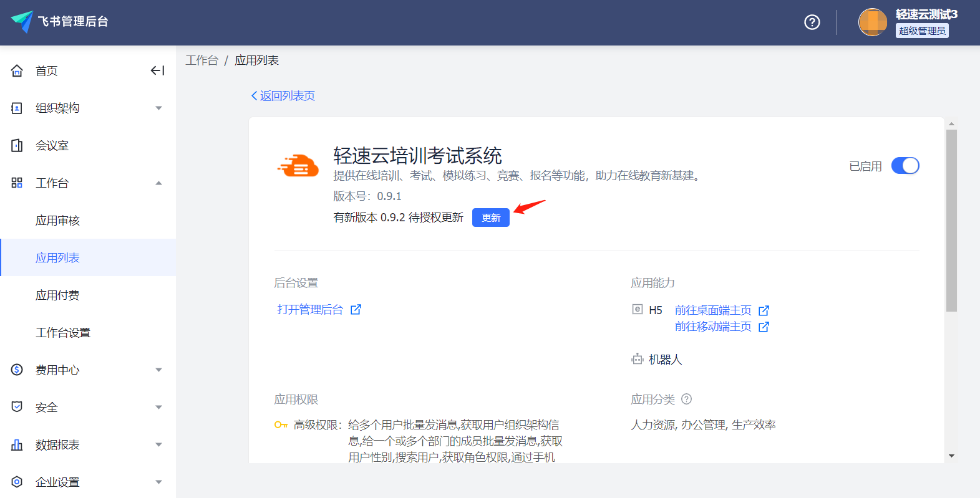Click the external link icon beside 前往桌面端主页
The width and height of the screenshot is (980, 498).
764,310
